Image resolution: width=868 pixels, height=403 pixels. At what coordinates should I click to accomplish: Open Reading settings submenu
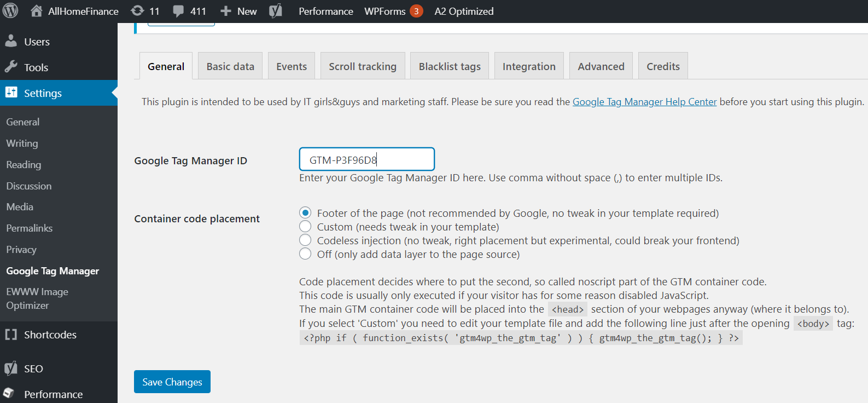(x=24, y=164)
